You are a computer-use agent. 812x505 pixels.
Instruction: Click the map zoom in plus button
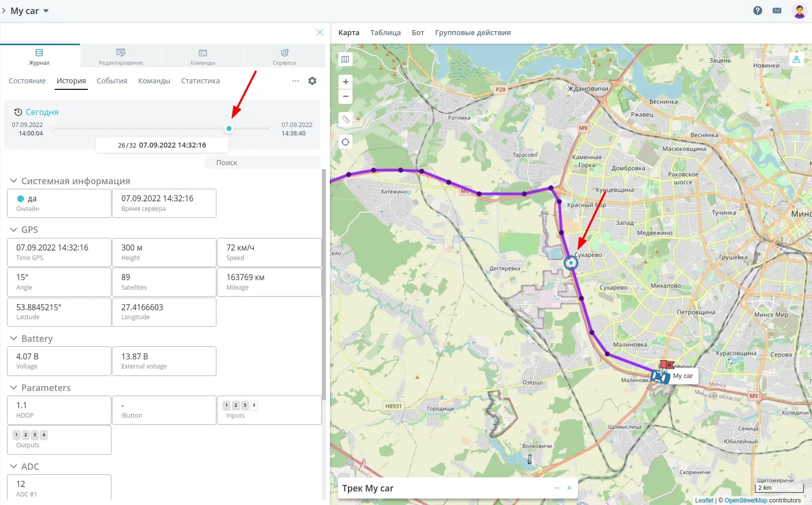point(345,82)
